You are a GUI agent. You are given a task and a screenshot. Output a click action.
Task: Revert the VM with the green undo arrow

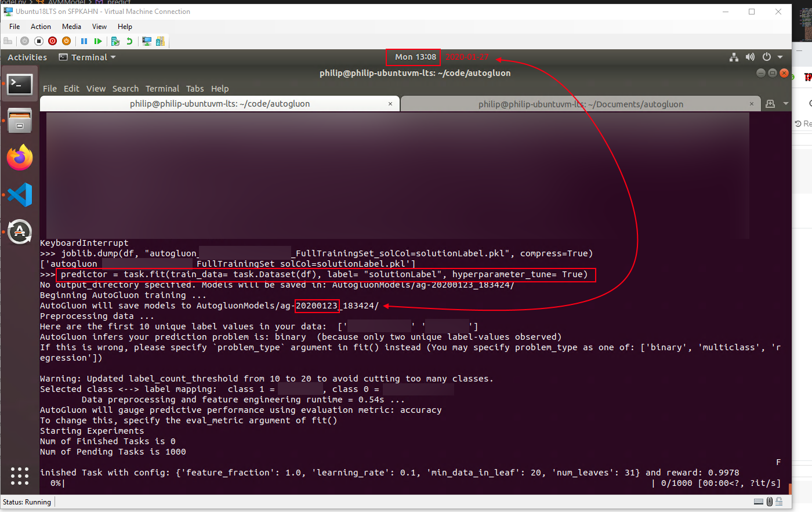(x=129, y=41)
